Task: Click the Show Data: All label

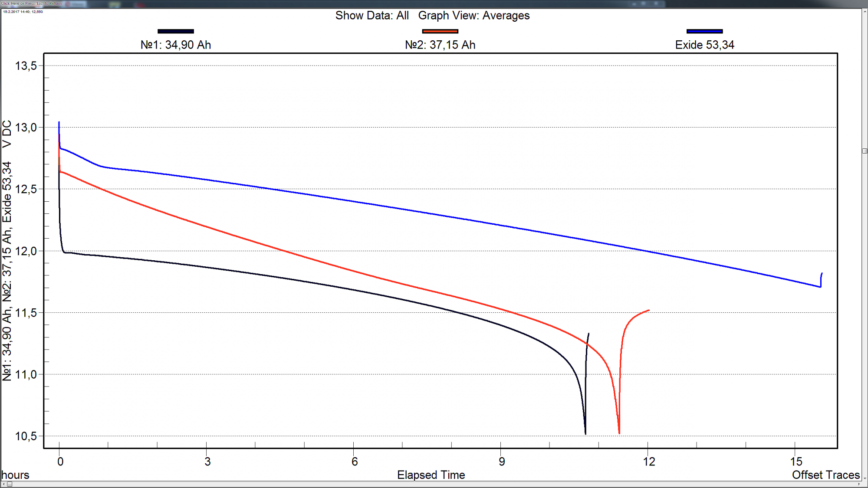Action: pos(372,16)
